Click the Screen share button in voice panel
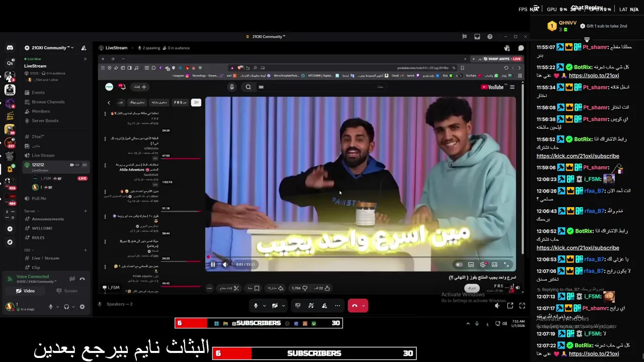The image size is (644, 362). tap(67, 291)
